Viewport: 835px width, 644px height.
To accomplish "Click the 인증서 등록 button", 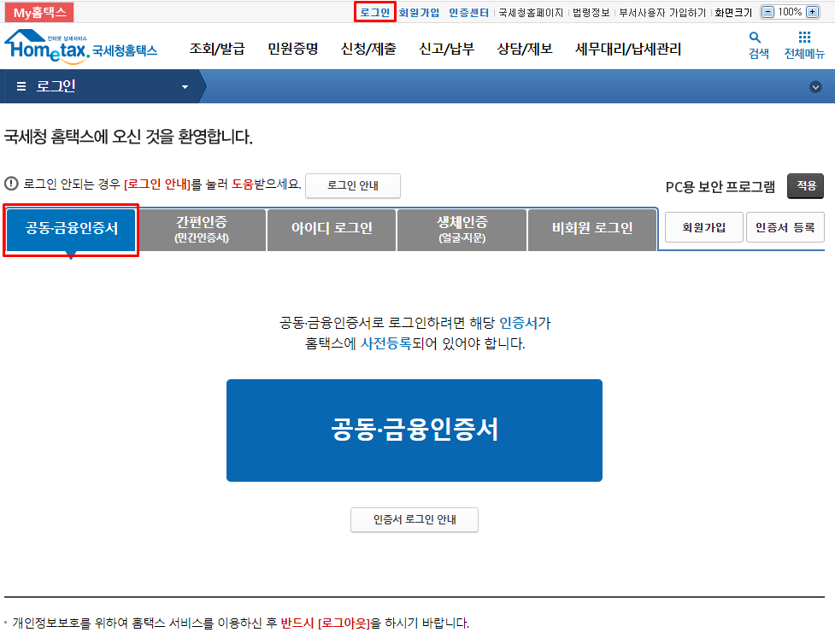I will [x=785, y=226].
